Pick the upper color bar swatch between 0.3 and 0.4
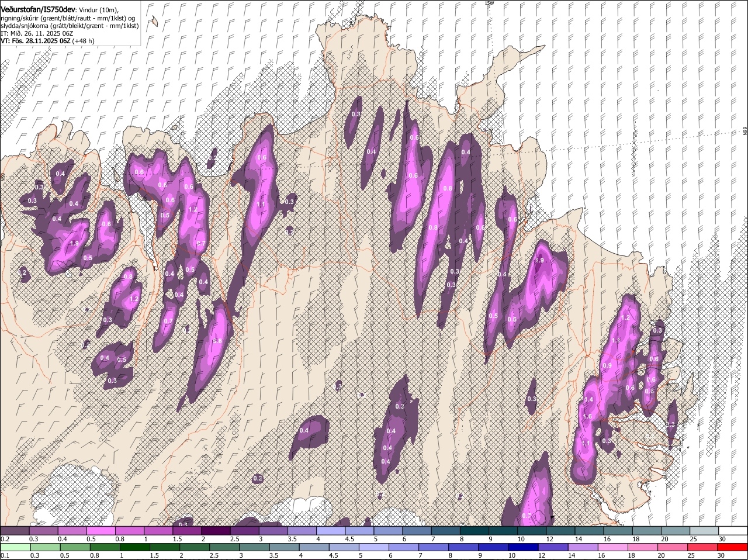Viewport: 748px width, 560px height. point(43,530)
